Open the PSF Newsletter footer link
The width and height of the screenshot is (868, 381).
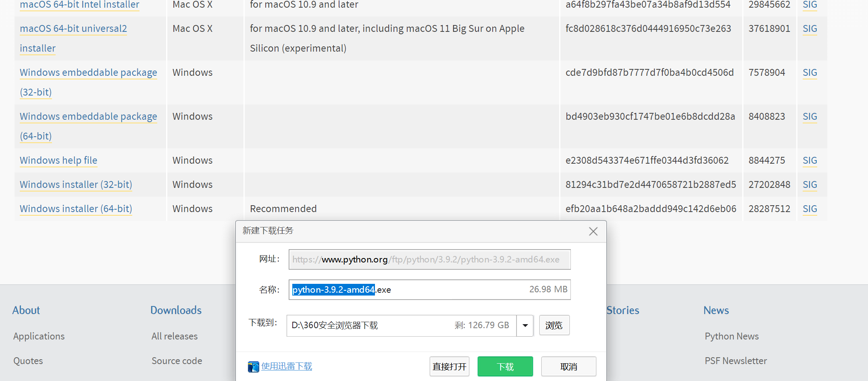click(x=735, y=361)
